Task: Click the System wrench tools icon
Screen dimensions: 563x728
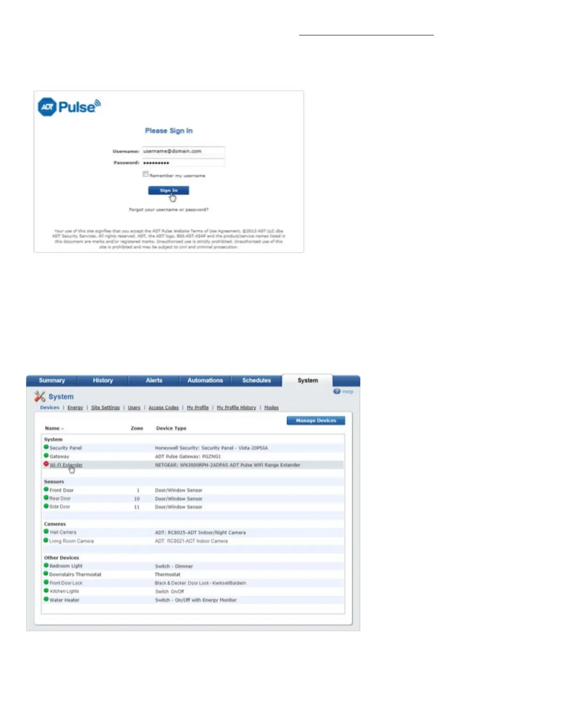Action: click(40, 396)
